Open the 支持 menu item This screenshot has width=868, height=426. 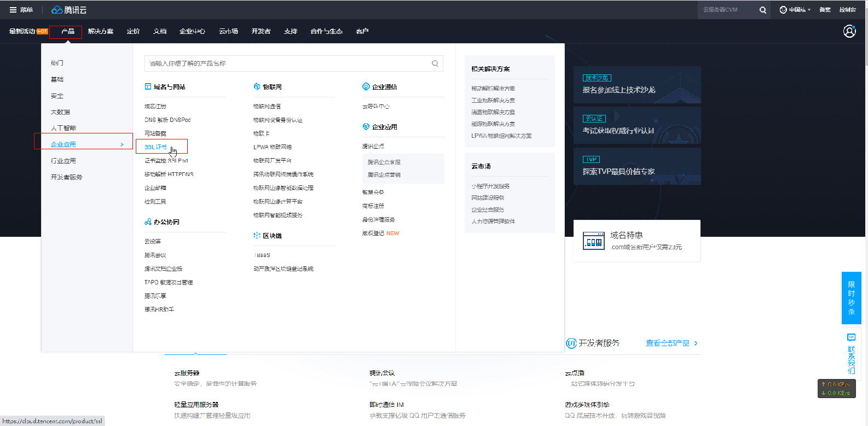[x=291, y=31]
